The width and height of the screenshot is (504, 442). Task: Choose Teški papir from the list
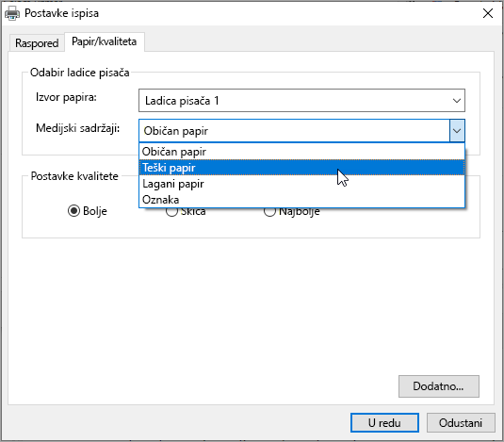(301, 168)
